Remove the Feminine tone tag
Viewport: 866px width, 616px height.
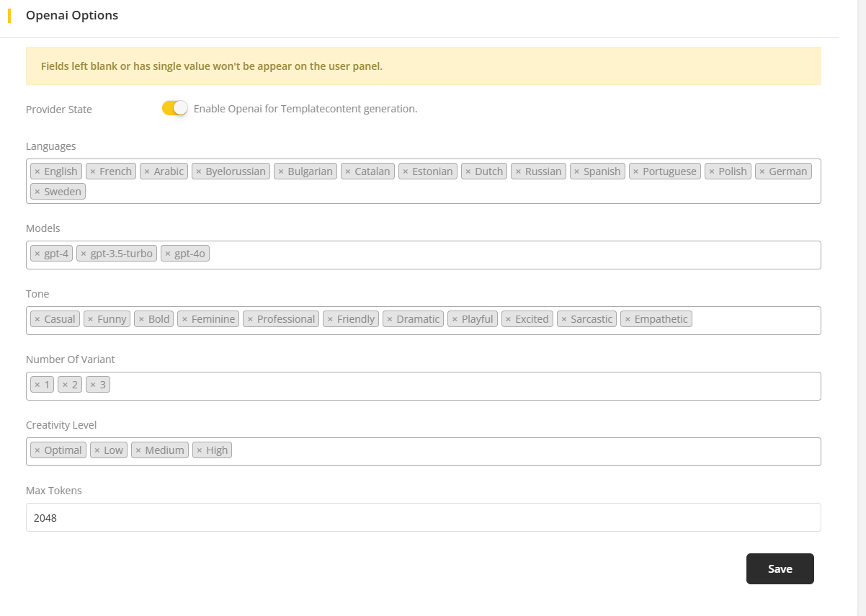pos(185,319)
